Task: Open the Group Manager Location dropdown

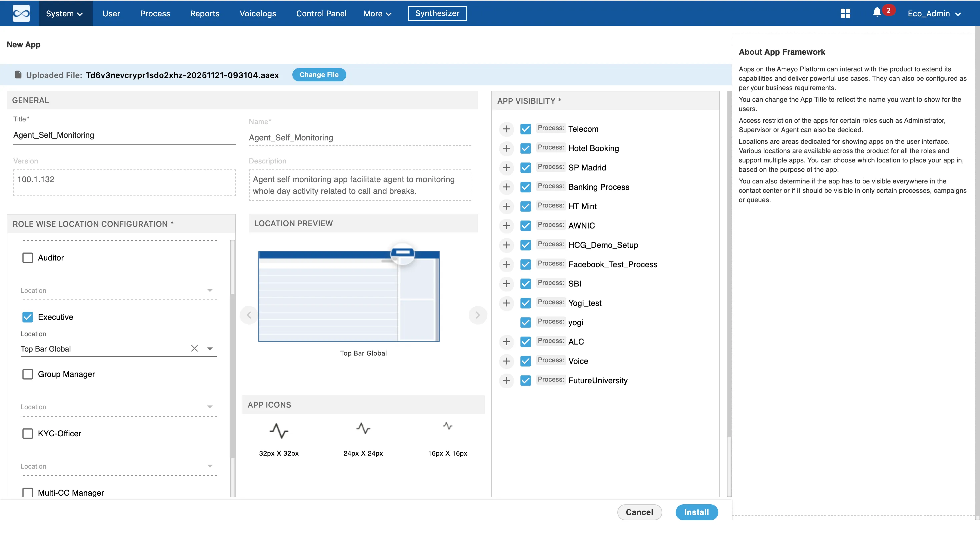Action: point(119,407)
